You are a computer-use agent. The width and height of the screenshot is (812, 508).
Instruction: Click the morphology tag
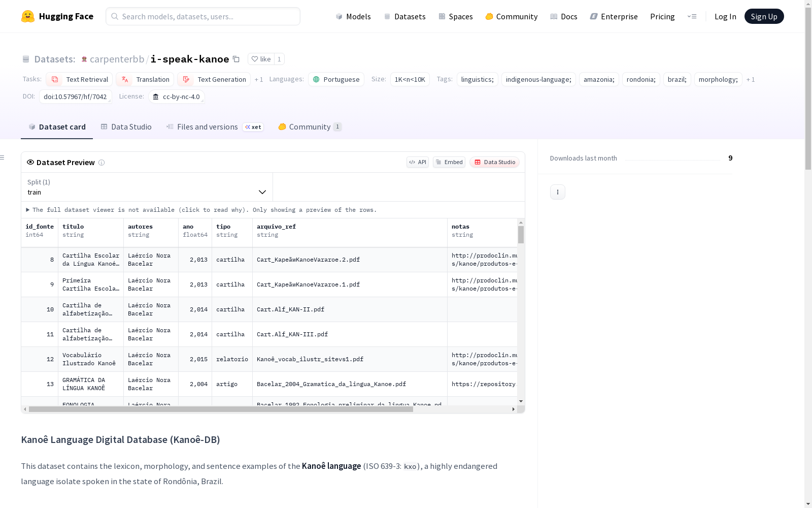pyautogui.click(x=718, y=79)
